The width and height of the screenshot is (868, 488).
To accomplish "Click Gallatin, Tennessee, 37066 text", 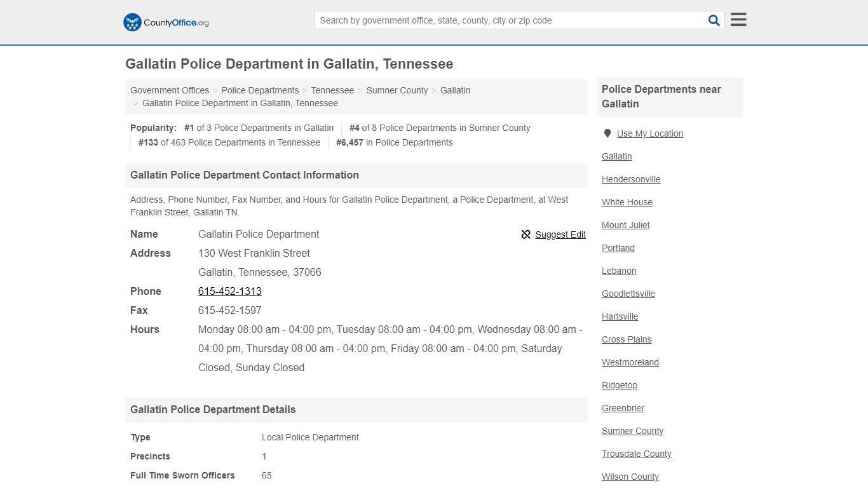I will coord(260,272).
